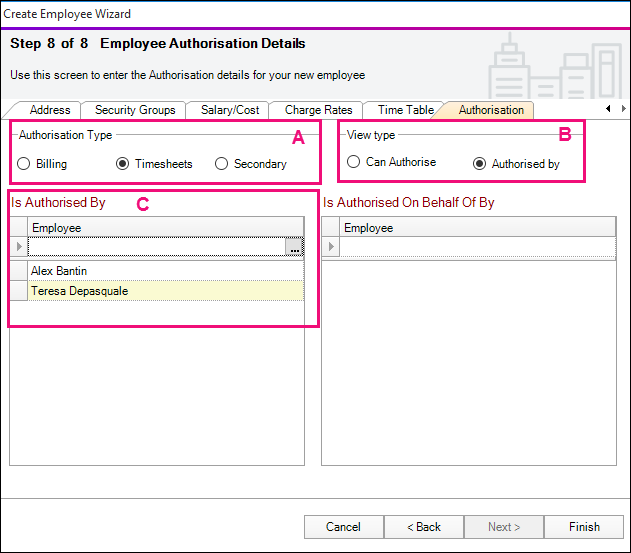Select the Billing authorisation type
This screenshot has width=631, height=553.
coord(24,164)
